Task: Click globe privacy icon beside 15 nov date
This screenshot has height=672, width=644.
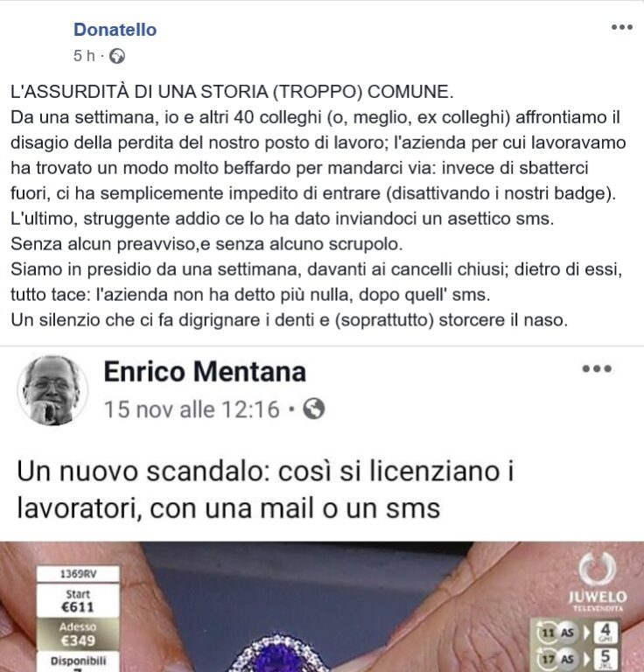Action: click(x=313, y=409)
